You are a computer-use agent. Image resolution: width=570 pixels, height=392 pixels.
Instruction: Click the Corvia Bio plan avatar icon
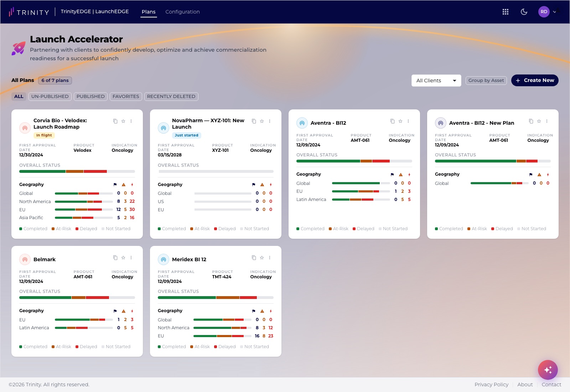(25, 128)
